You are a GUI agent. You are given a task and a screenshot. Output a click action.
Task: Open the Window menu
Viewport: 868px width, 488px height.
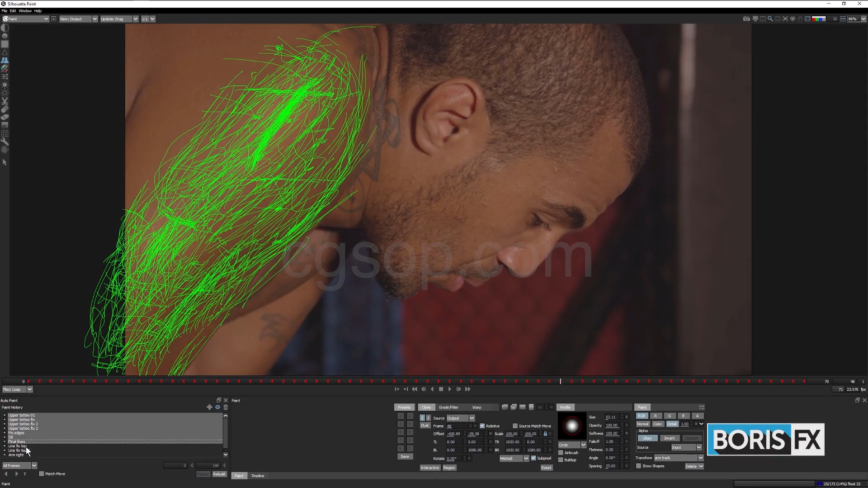click(25, 11)
